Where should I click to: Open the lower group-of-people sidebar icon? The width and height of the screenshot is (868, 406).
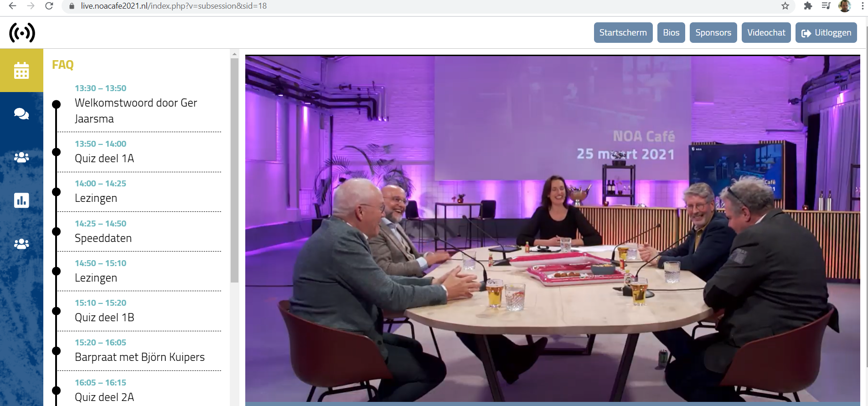click(x=21, y=244)
